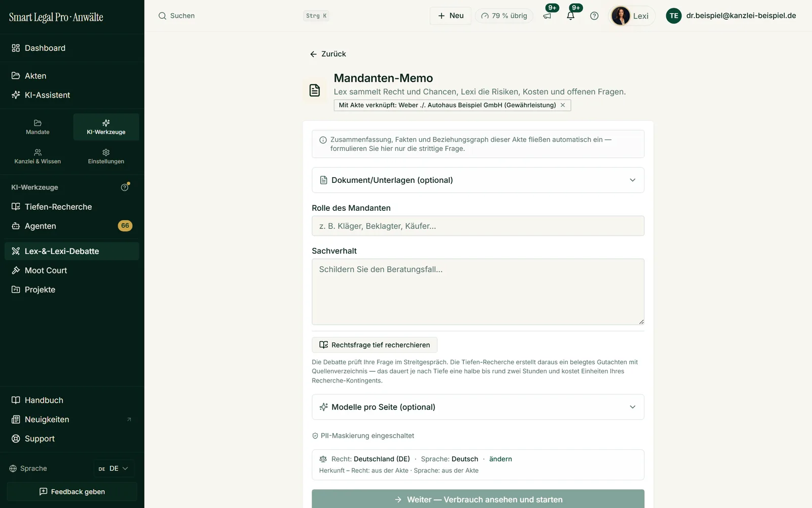Click the Suchen search field

point(244,16)
